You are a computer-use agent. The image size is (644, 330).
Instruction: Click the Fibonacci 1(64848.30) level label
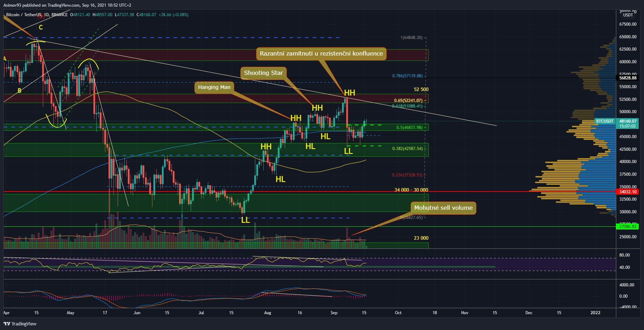pos(411,38)
